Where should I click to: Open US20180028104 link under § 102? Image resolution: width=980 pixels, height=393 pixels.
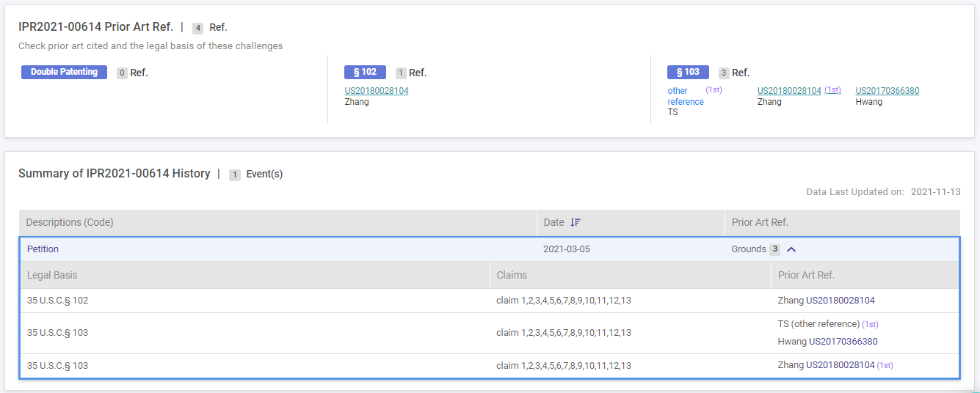point(377,91)
